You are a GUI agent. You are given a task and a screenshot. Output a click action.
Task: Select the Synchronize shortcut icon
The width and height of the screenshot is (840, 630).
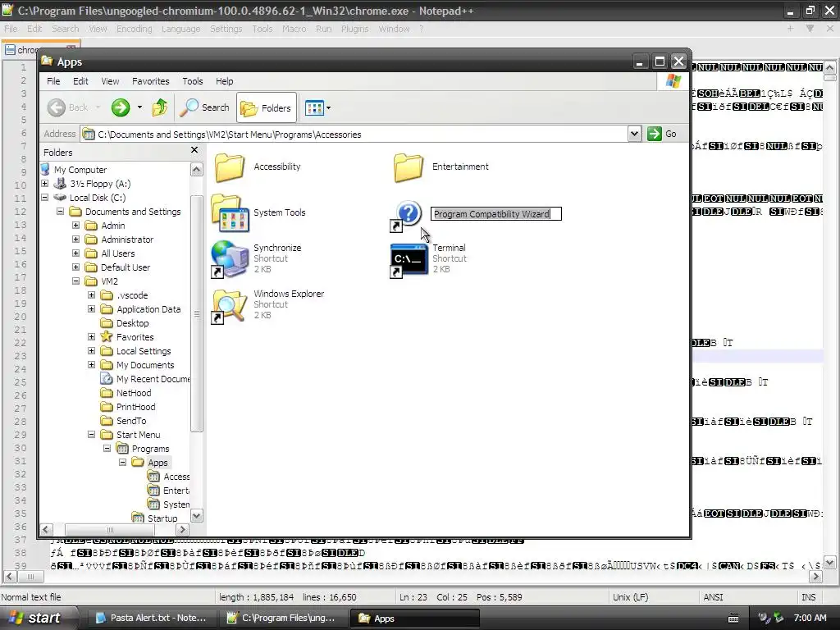[230, 259]
